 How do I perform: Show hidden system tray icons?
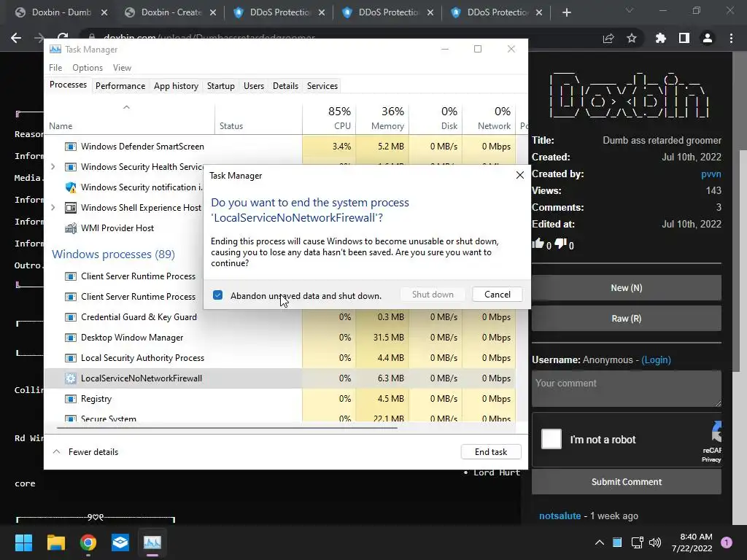(600, 542)
